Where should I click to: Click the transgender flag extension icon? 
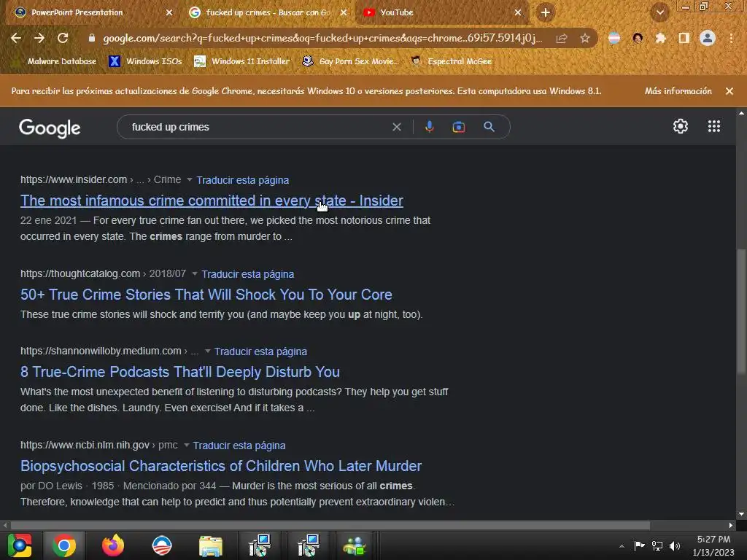614,38
